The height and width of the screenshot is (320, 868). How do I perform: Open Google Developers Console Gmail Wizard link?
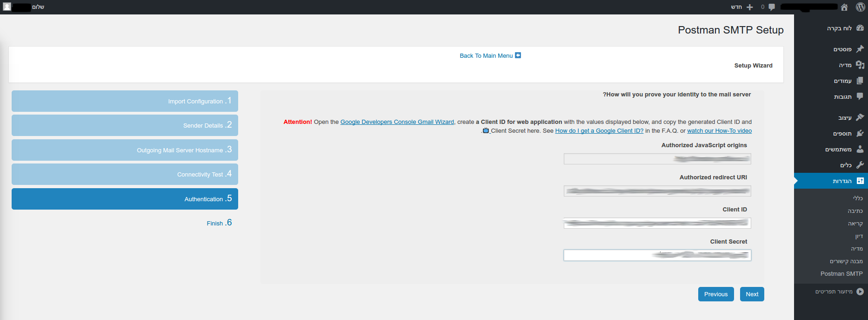[x=397, y=122]
